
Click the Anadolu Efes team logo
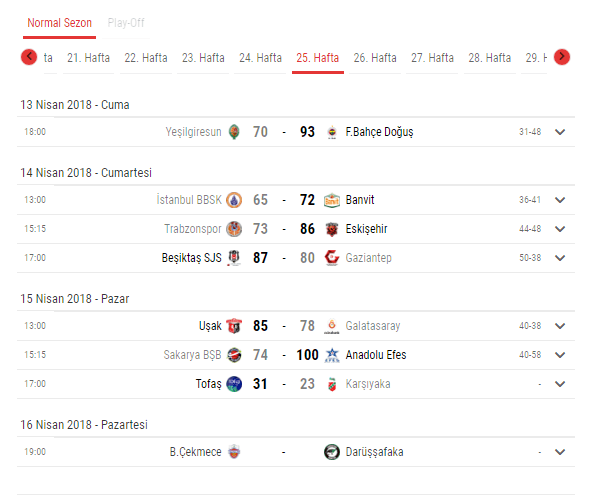(332, 355)
